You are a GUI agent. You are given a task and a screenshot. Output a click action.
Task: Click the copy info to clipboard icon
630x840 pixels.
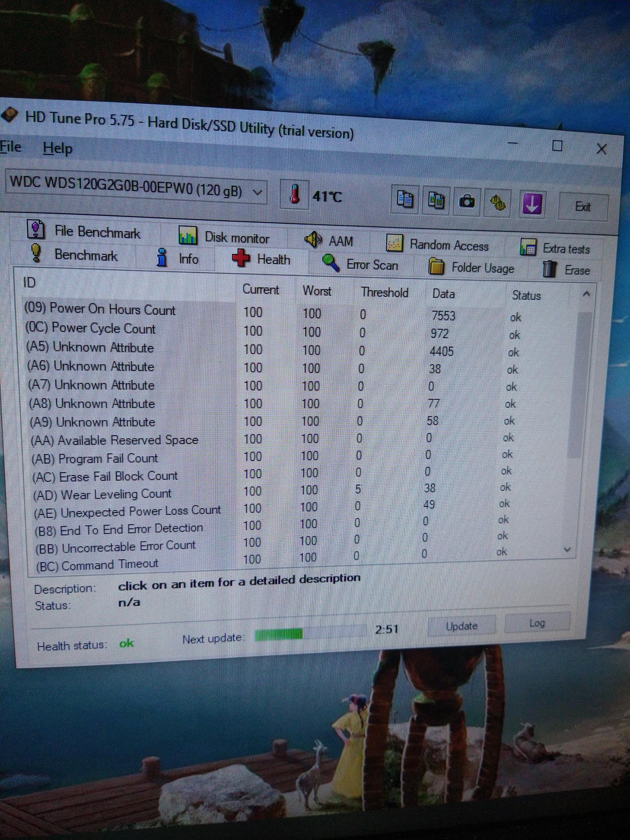click(405, 200)
